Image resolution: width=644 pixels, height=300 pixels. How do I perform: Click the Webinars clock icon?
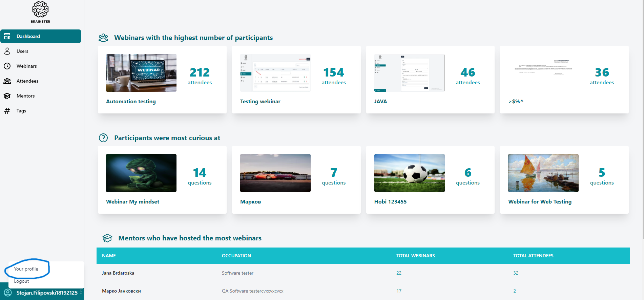7,66
